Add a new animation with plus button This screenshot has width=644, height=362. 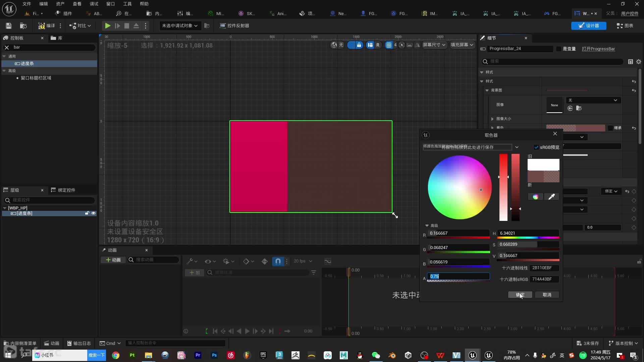pyautogui.click(x=113, y=260)
